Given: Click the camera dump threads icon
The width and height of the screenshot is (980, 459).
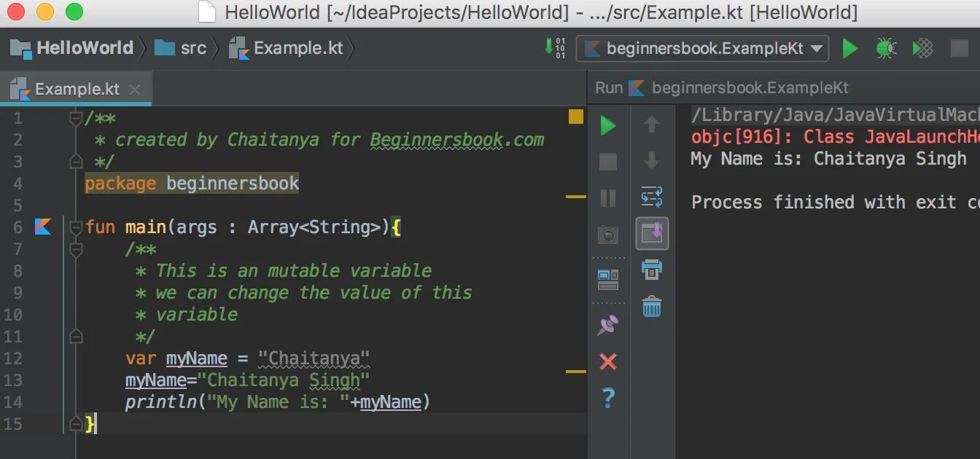Looking at the screenshot, I should click(607, 234).
